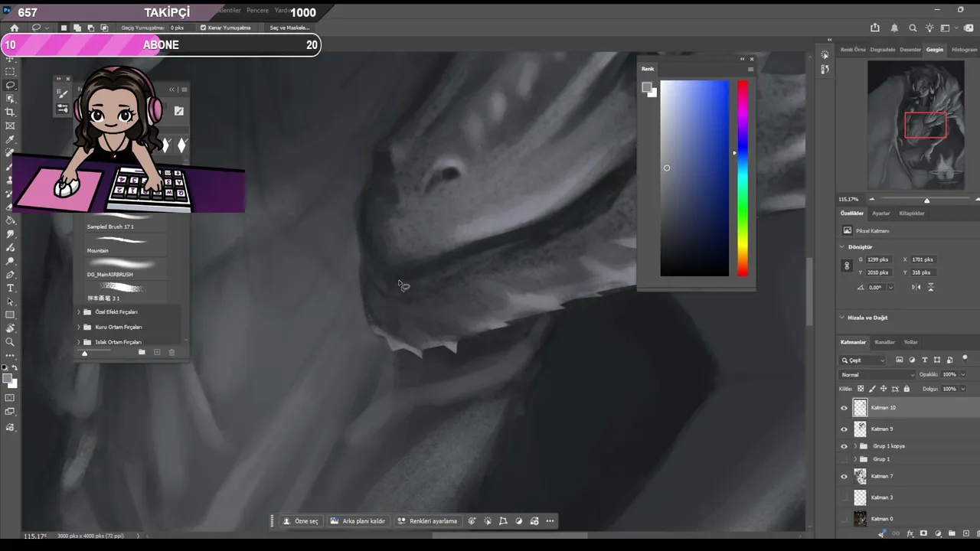
Task: Select the Frame tool
Action: click(x=10, y=126)
